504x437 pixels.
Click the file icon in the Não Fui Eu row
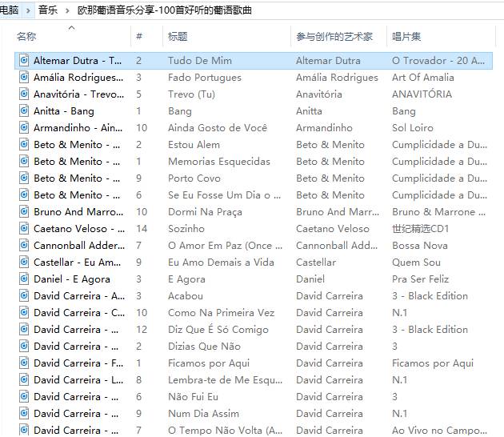point(24,396)
